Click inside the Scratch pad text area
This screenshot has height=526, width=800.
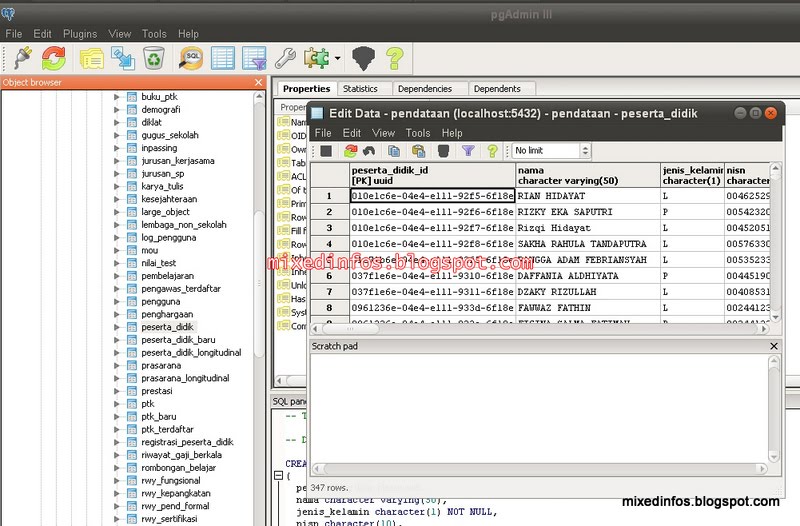click(x=540, y=408)
